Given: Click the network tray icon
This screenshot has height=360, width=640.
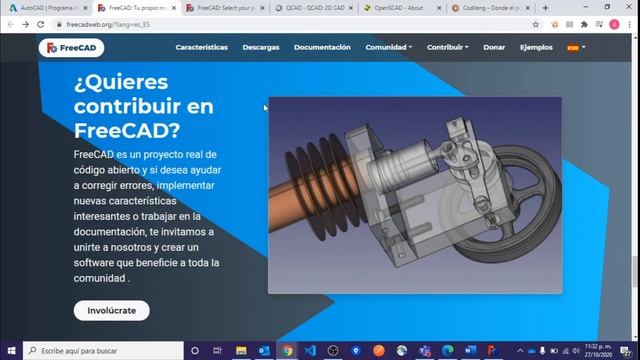Looking at the screenshot, I should pyautogui.click(x=565, y=351).
